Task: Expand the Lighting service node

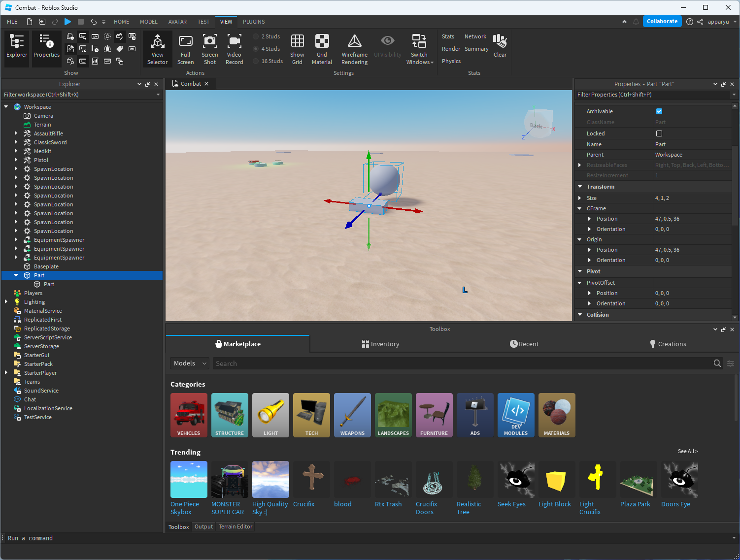Action: tap(6, 302)
